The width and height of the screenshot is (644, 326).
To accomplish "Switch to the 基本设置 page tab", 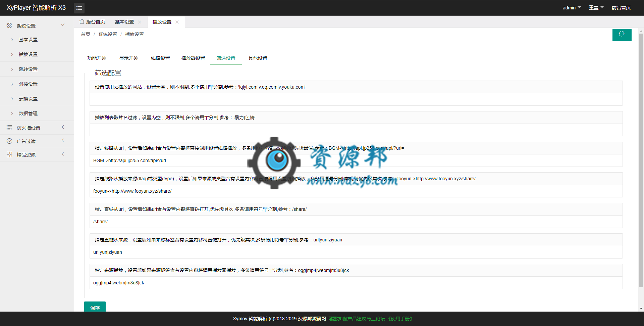I will pyautogui.click(x=124, y=22).
